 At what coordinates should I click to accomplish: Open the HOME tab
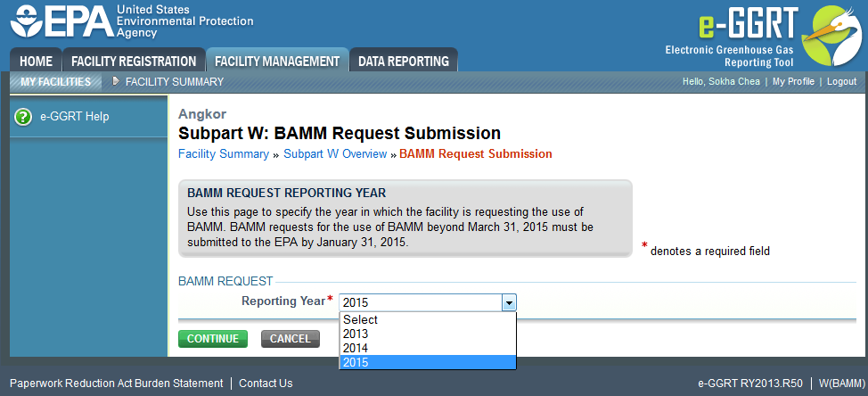(x=36, y=61)
